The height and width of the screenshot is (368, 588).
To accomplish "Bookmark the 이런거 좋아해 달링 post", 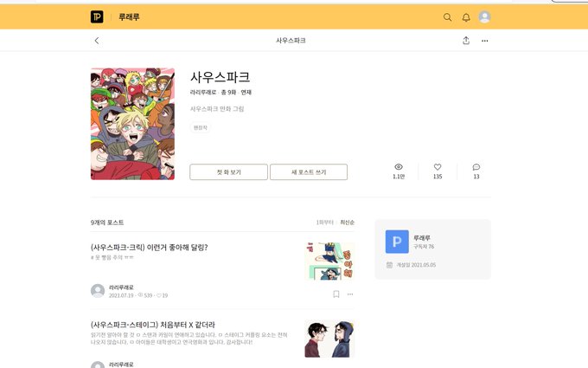I will tap(336, 294).
